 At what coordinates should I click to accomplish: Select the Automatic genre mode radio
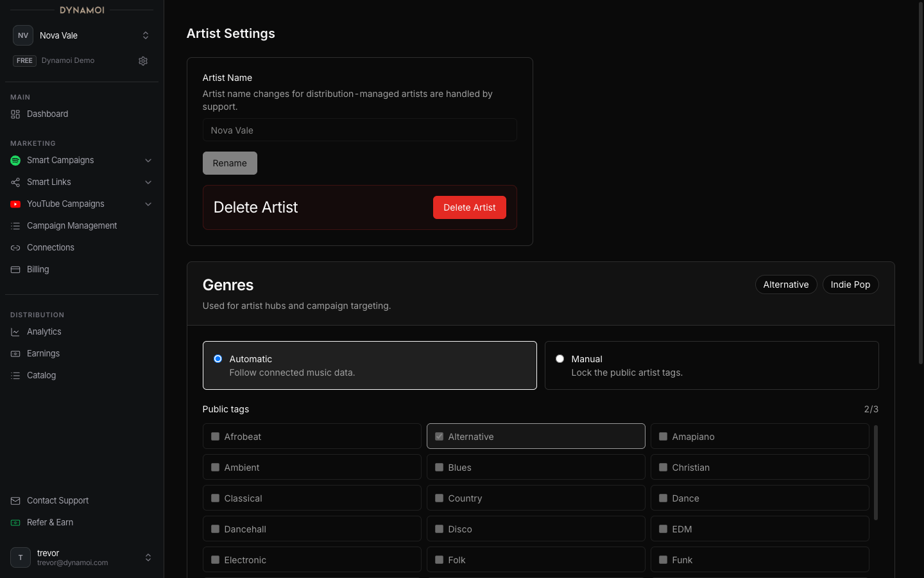tap(218, 359)
